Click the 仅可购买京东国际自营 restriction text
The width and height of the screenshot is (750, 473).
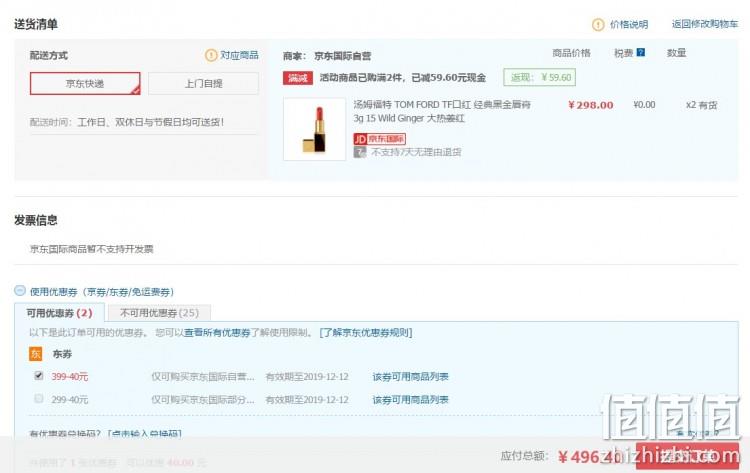(203, 377)
